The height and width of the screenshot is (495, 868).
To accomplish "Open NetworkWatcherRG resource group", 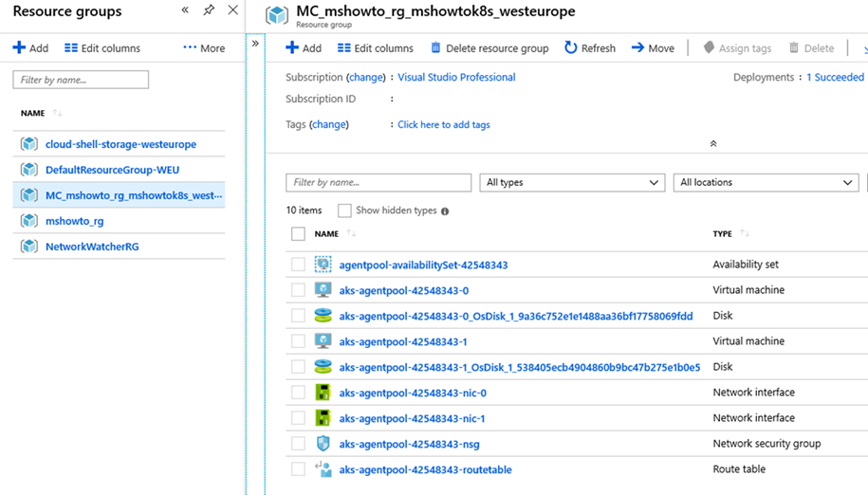I will (x=92, y=247).
